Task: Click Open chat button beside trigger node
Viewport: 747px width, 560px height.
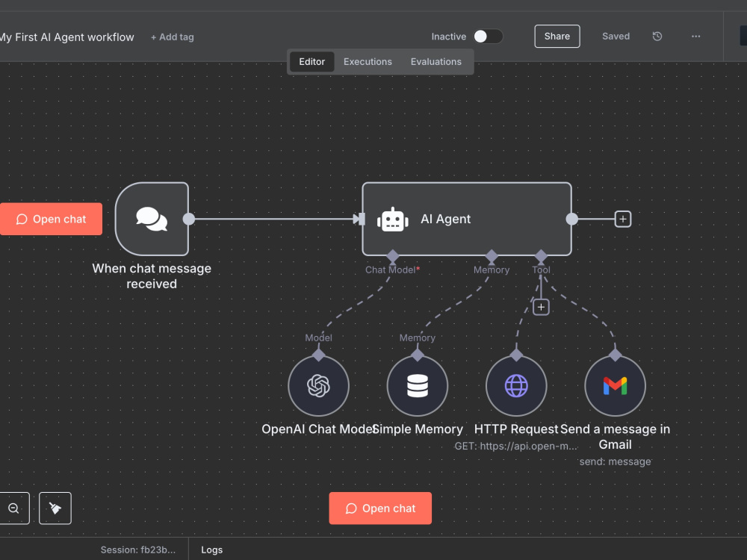Action: pyautogui.click(x=51, y=219)
